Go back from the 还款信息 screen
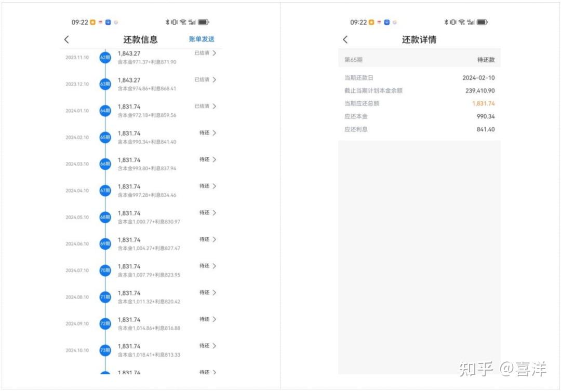561x392 pixels. click(66, 39)
